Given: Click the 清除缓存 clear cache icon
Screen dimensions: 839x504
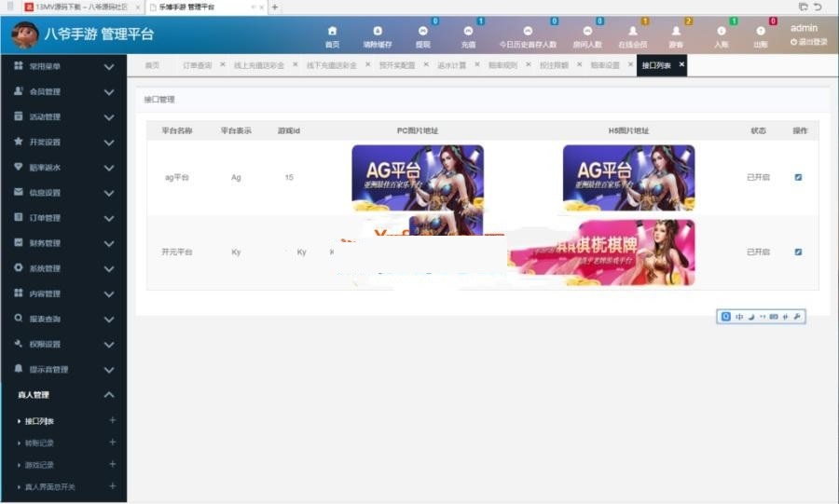Looking at the screenshot, I should tap(377, 33).
